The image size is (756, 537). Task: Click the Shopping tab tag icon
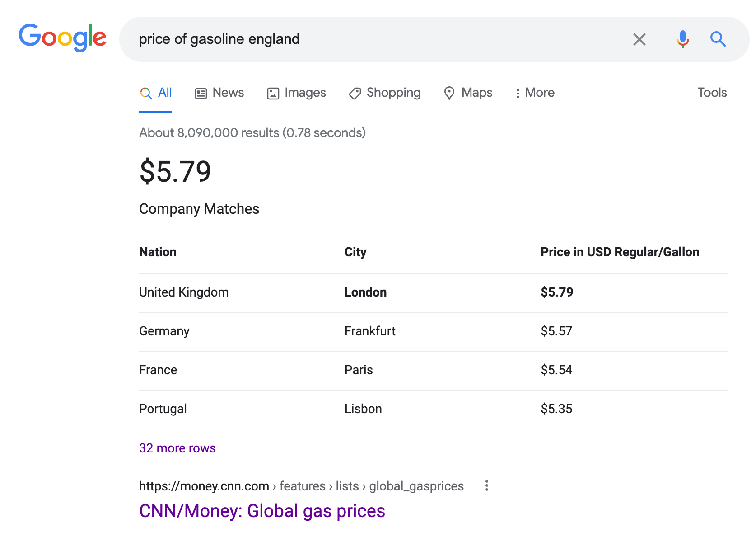[355, 94]
